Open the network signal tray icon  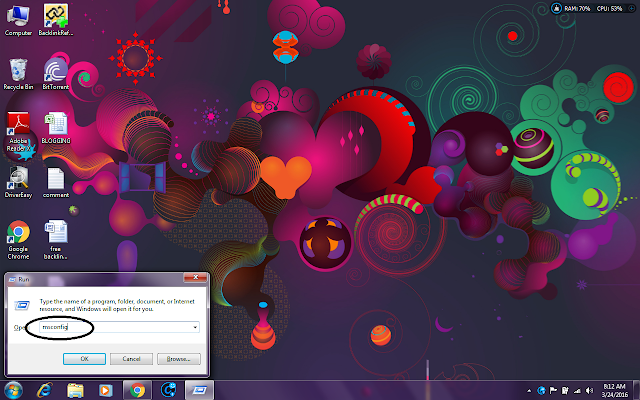(577, 391)
